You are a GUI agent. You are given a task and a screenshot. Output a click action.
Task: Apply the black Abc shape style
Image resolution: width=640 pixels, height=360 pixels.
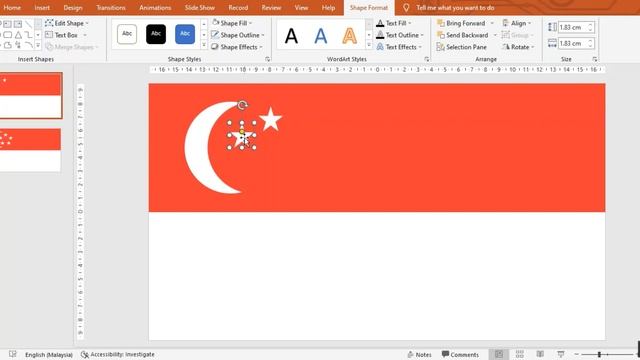click(156, 34)
